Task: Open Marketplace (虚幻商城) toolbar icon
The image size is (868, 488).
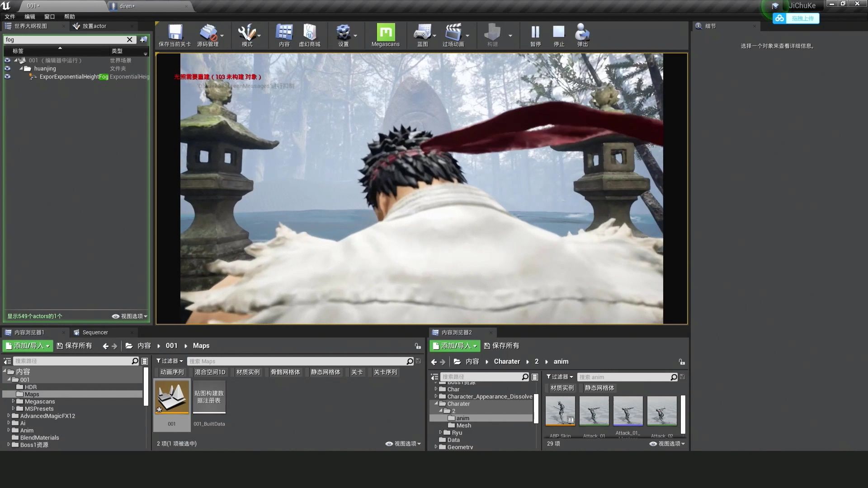Action: 310,35
